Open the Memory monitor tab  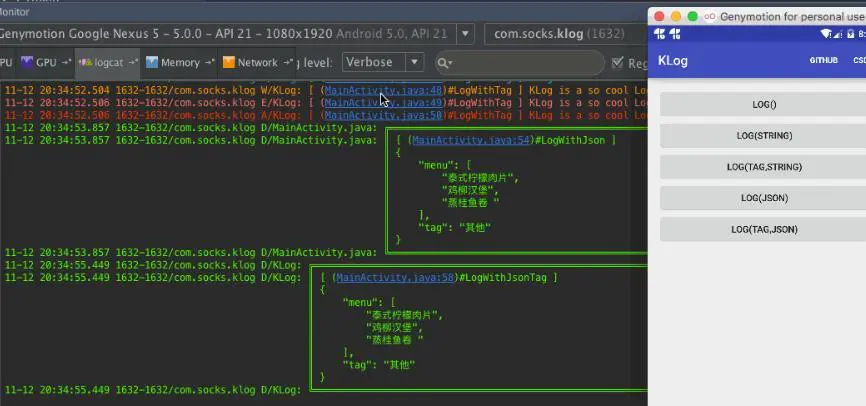pos(179,62)
